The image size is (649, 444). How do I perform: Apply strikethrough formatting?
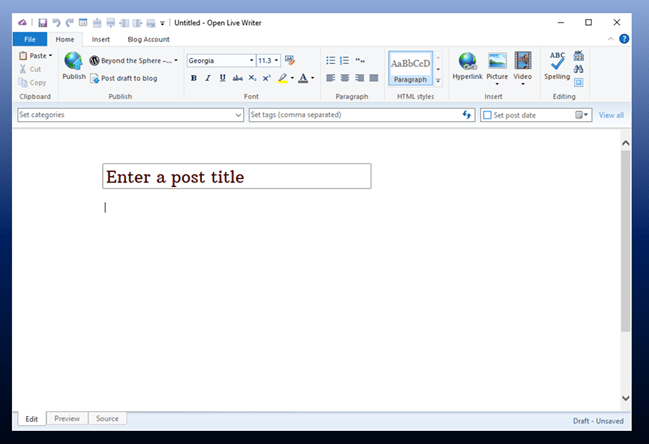coord(237,78)
